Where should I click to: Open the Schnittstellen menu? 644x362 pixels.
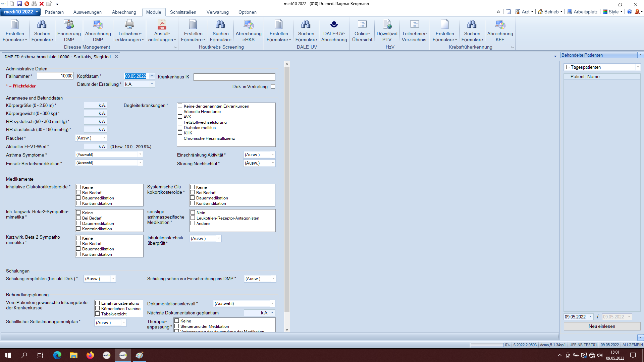click(x=183, y=12)
